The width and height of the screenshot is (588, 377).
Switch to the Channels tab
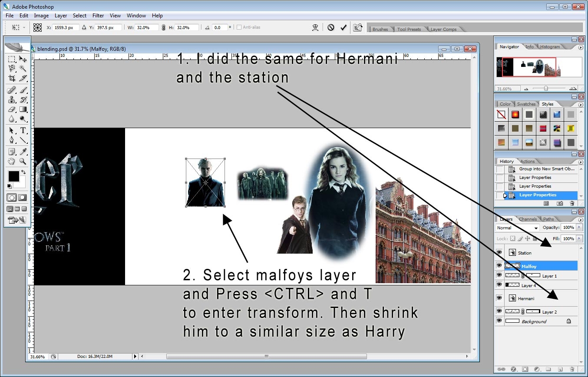[528, 219]
